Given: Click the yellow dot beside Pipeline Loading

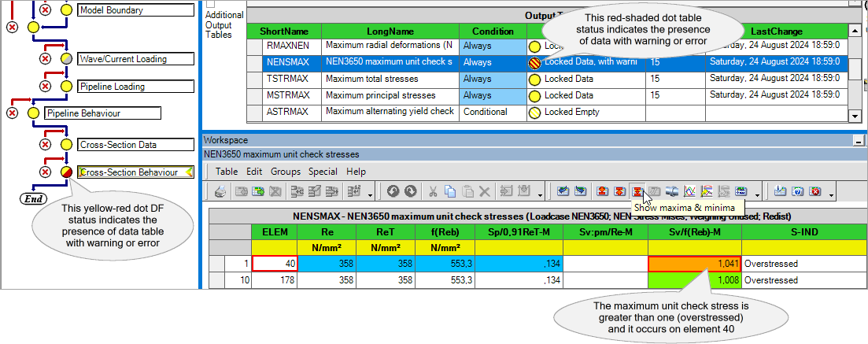Looking at the screenshot, I should click(67, 87).
